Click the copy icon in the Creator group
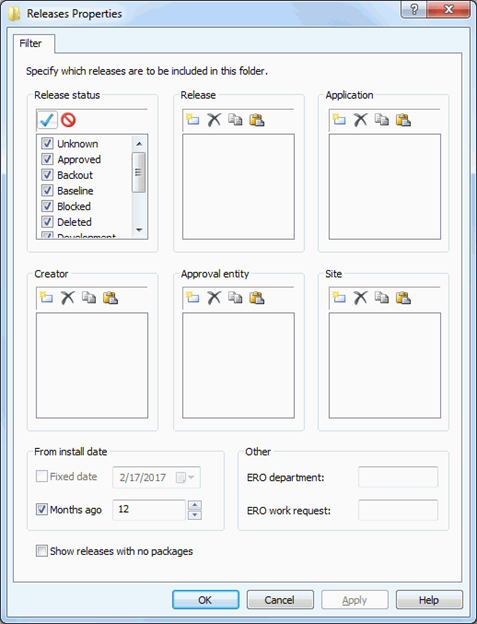This screenshot has height=624, width=477. click(x=89, y=297)
